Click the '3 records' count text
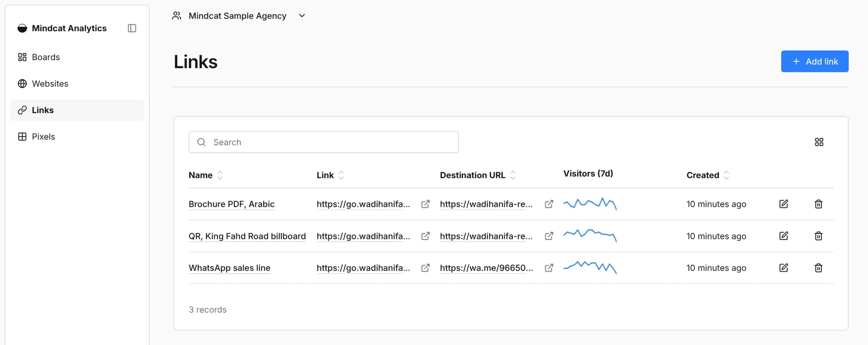The height and width of the screenshot is (345, 868). click(208, 310)
